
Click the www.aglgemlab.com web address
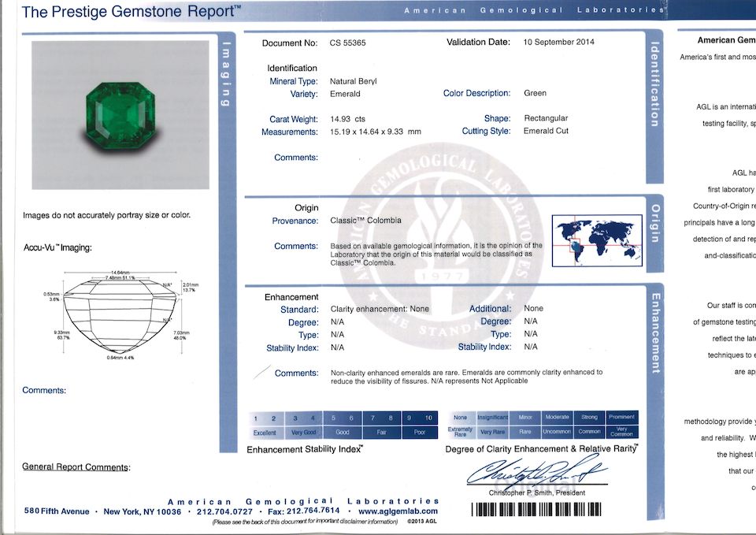click(398, 511)
